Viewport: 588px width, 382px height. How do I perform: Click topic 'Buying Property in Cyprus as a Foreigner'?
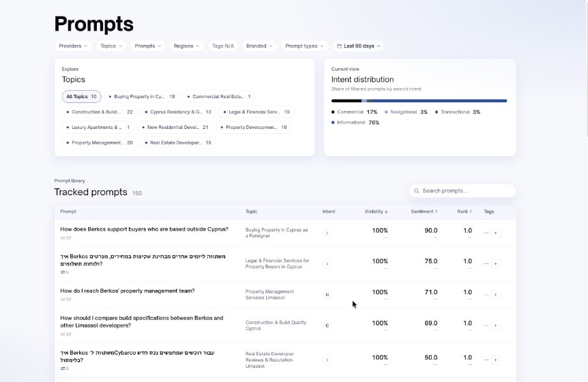coord(276,233)
